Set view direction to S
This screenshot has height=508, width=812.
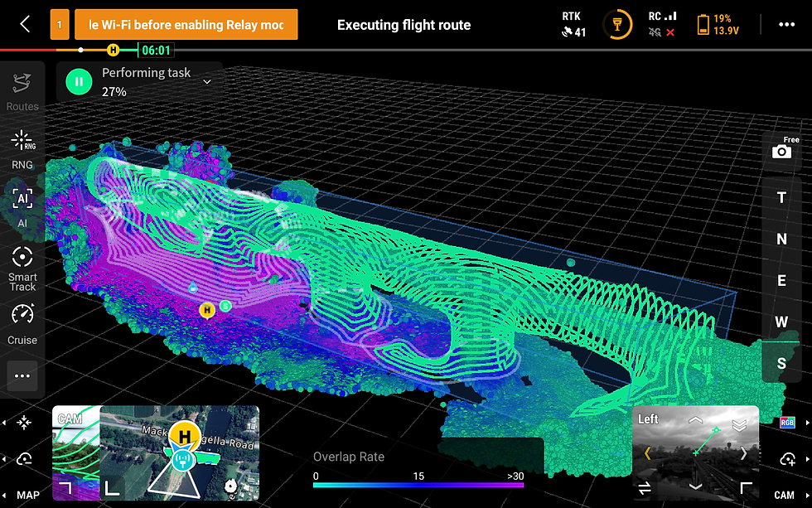pyautogui.click(x=781, y=363)
